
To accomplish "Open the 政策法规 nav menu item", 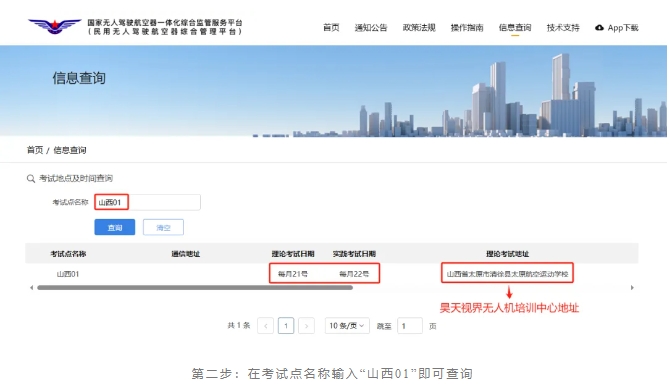I will tap(419, 28).
